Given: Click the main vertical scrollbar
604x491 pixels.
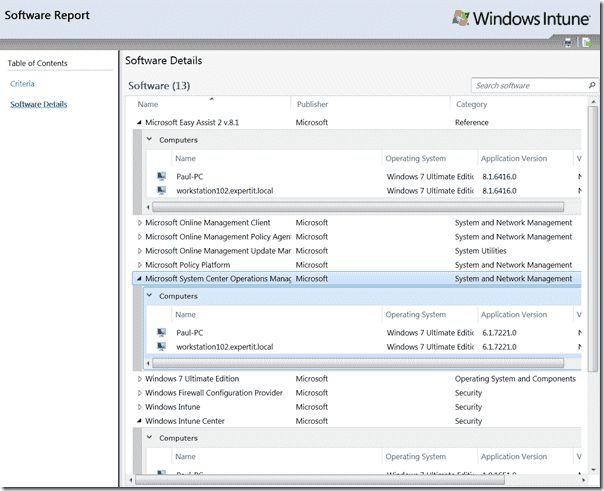Looking at the screenshot, I should (x=593, y=239).
